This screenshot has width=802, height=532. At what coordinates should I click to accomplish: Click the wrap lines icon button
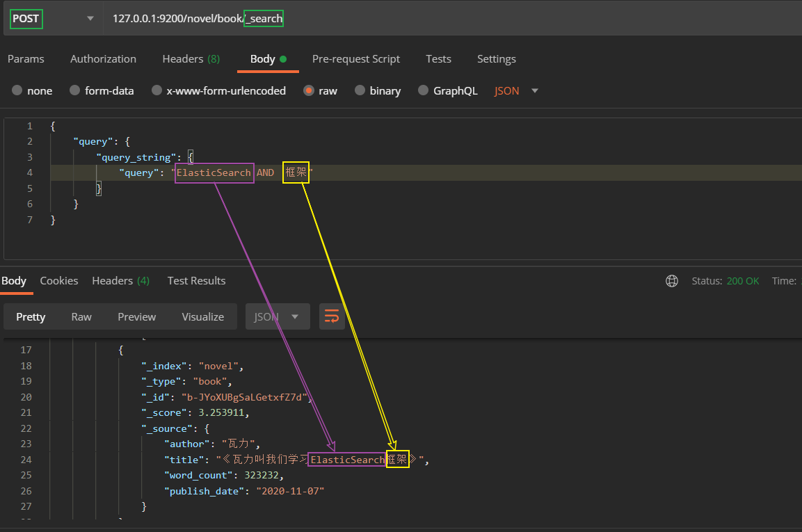point(332,316)
